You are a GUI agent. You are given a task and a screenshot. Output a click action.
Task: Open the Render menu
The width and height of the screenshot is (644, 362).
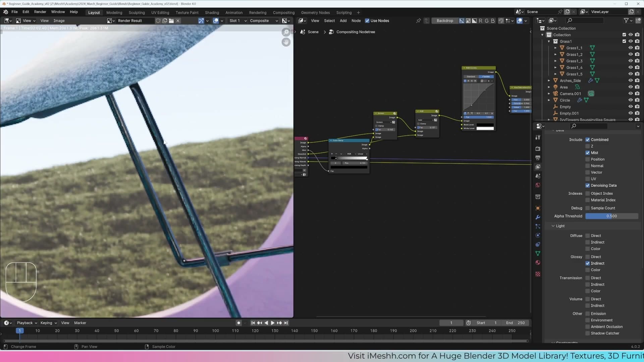pos(40,12)
